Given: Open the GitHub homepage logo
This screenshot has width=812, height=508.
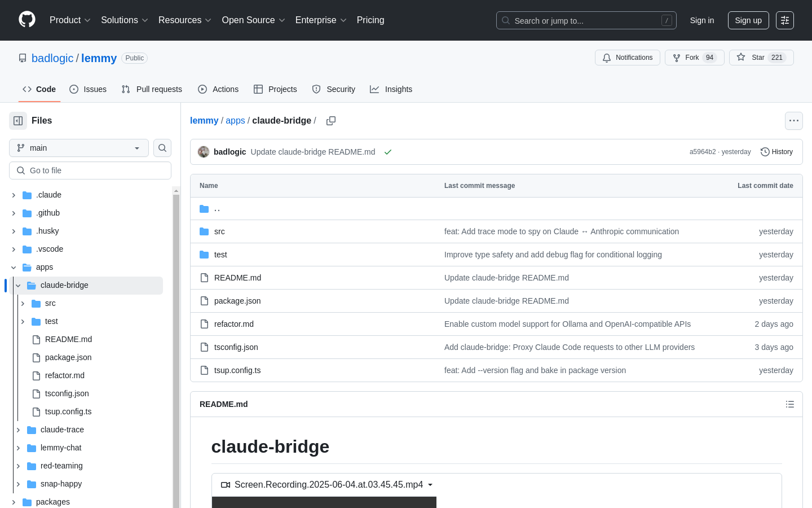Looking at the screenshot, I should tap(27, 20).
